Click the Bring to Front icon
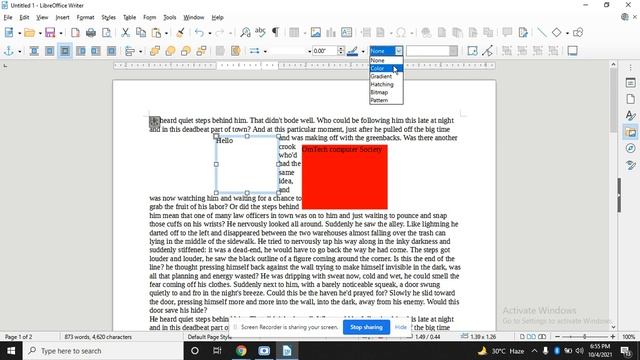Viewport: 640px width, 360px height. click(x=155, y=51)
